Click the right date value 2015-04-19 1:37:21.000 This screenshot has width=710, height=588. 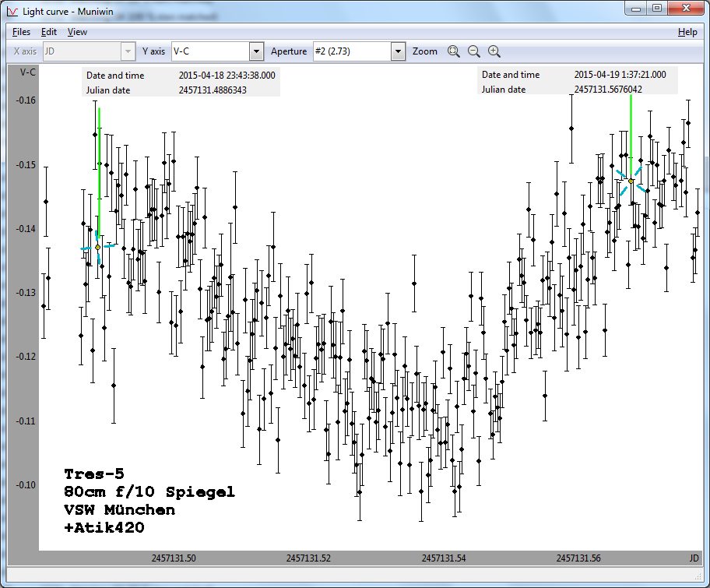[620, 75]
